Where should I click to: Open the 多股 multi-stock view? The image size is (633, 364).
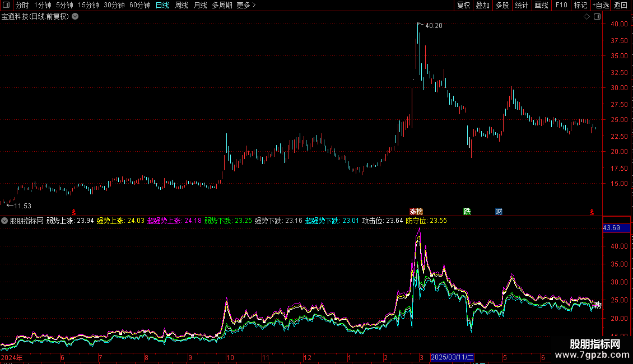502,5
